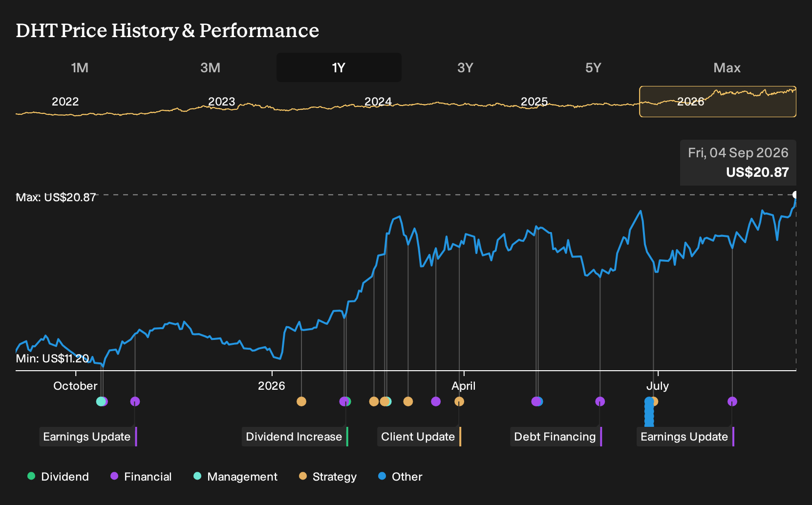Open the Earnings Update label near October
812x505 pixels.
pyautogui.click(x=87, y=437)
